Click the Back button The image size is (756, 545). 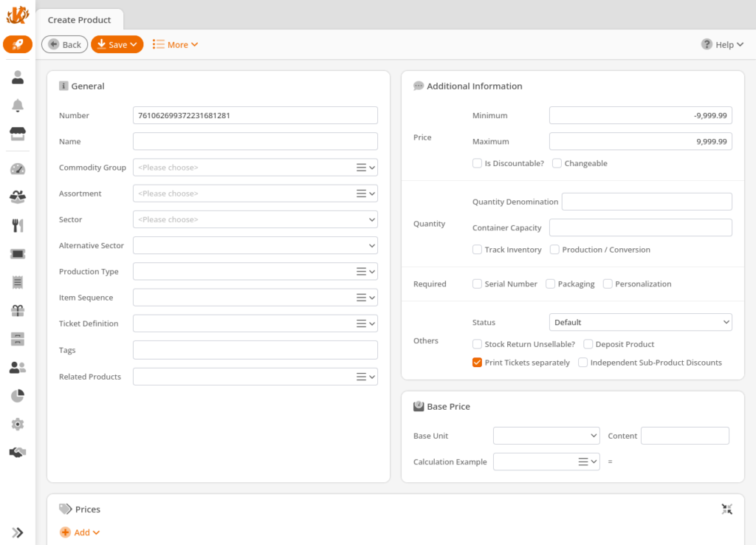65,44
